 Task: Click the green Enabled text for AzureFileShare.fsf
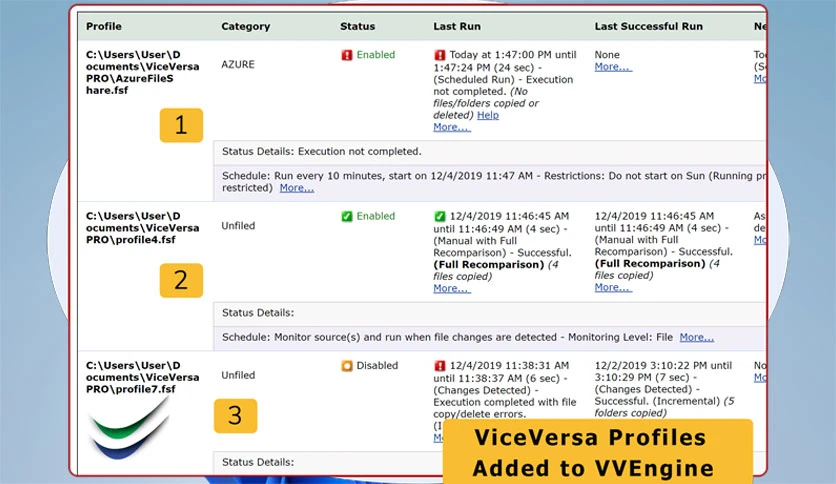click(x=376, y=55)
